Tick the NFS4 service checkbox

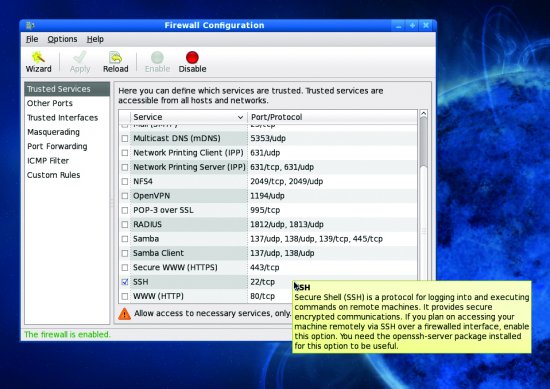(x=125, y=181)
